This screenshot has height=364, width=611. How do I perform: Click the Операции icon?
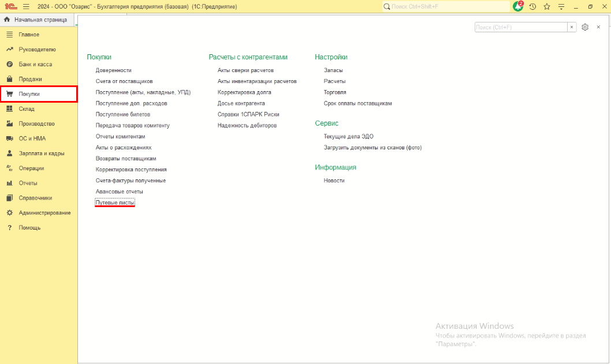coord(9,168)
